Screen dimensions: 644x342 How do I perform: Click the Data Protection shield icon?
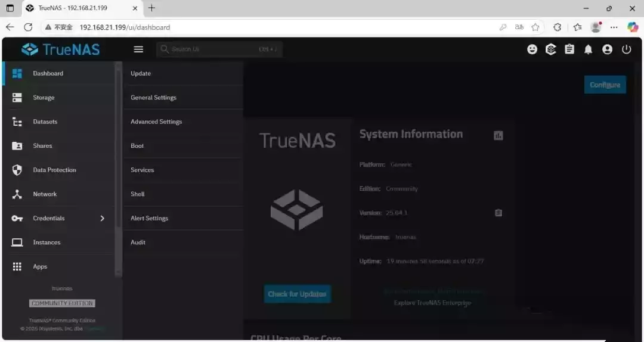17,170
